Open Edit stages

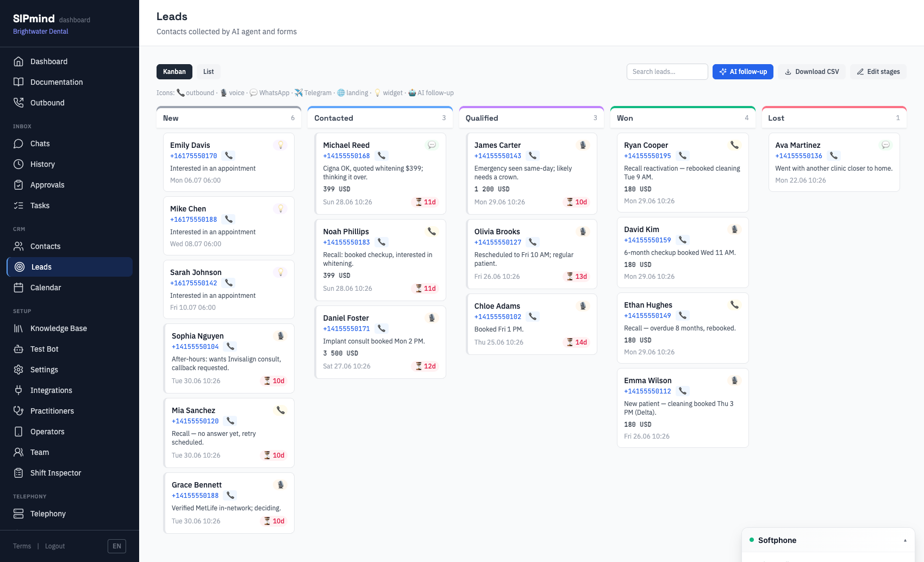click(x=878, y=72)
